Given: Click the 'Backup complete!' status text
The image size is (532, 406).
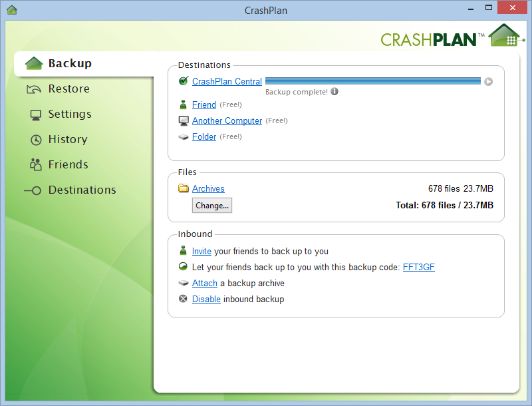Looking at the screenshot, I should click(x=297, y=92).
